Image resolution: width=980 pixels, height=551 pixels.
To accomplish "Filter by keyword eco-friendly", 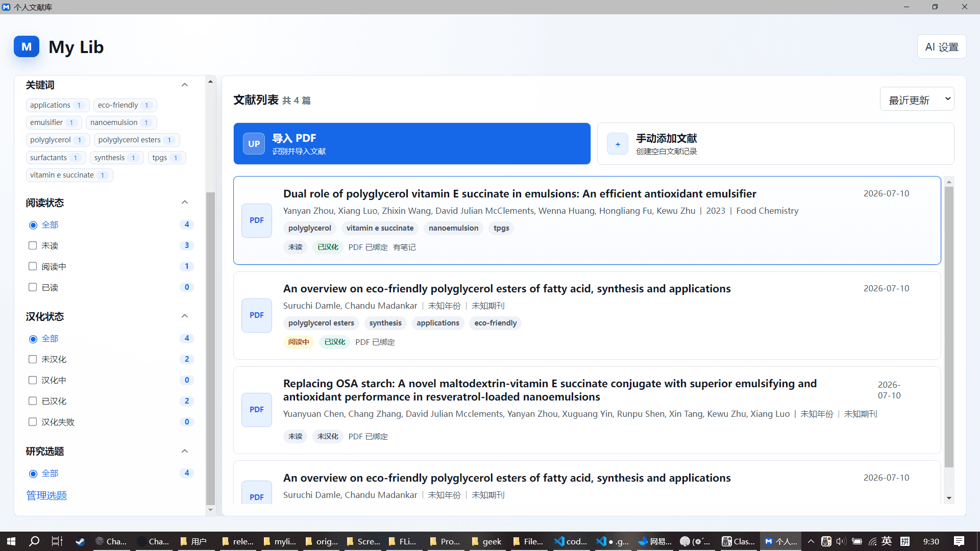I will tap(125, 105).
